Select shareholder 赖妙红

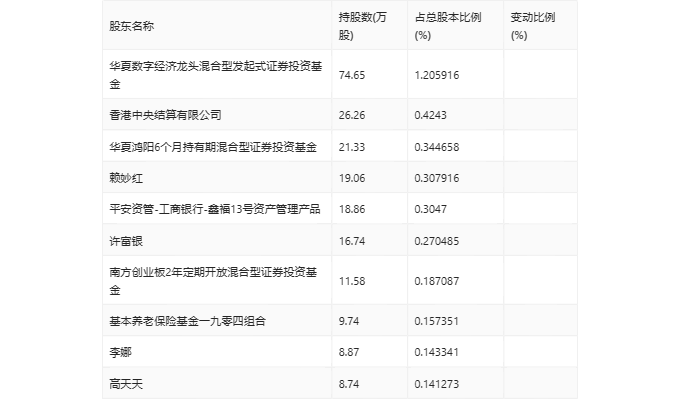(x=126, y=178)
